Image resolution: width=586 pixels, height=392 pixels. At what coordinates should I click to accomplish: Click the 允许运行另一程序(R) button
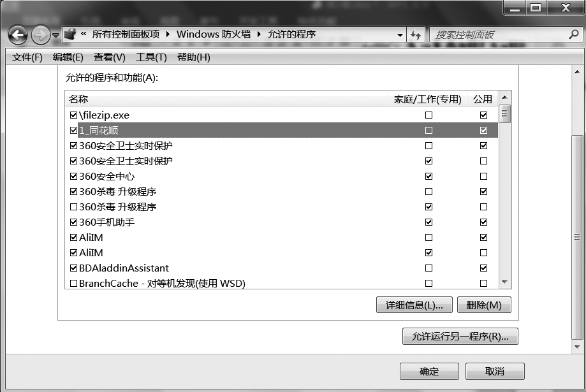click(x=460, y=336)
